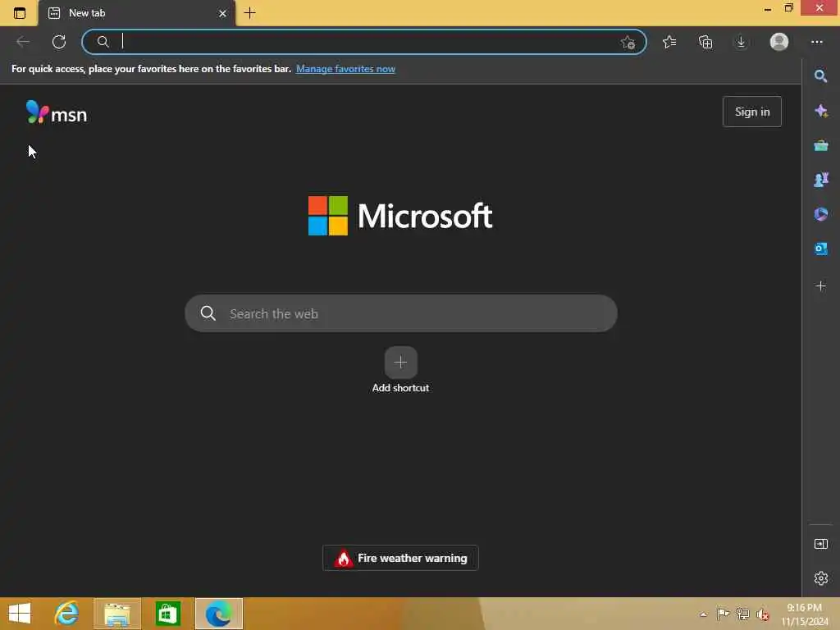Open the Downloads icon
The image size is (840, 630).
pyautogui.click(x=741, y=42)
